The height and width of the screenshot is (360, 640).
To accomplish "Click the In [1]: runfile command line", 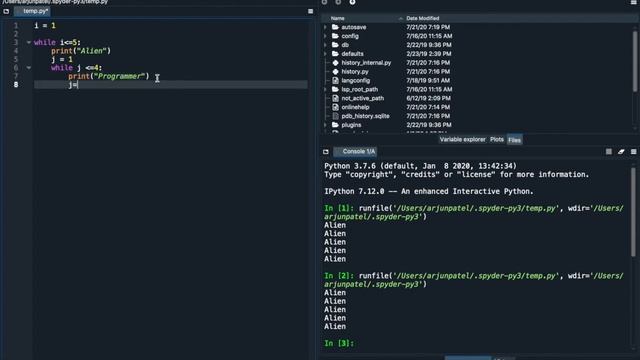I will pyautogui.click(x=474, y=213).
